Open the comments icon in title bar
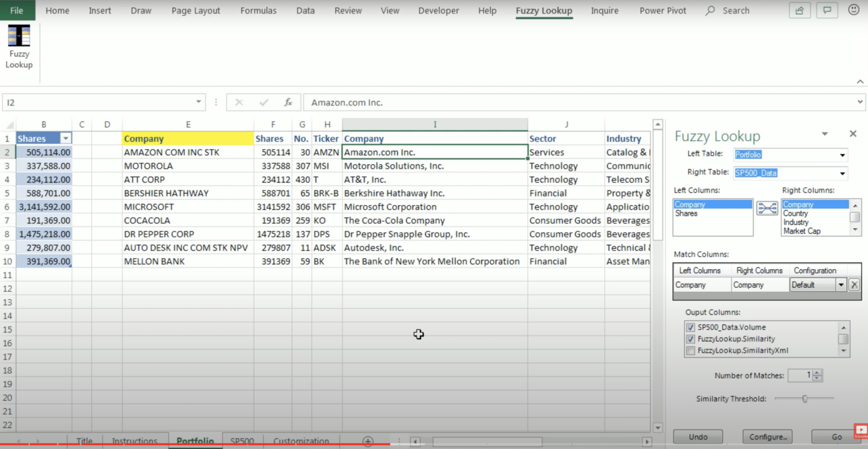This screenshot has height=449, width=868. pos(827,11)
